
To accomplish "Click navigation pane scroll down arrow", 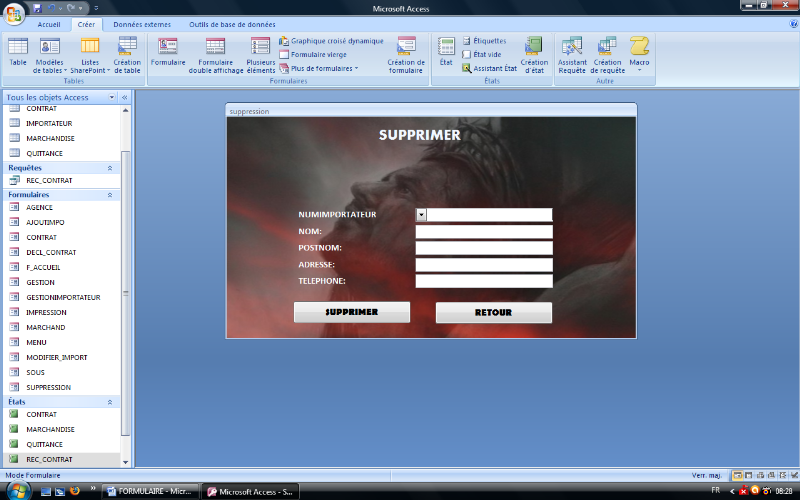I will point(126,462).
